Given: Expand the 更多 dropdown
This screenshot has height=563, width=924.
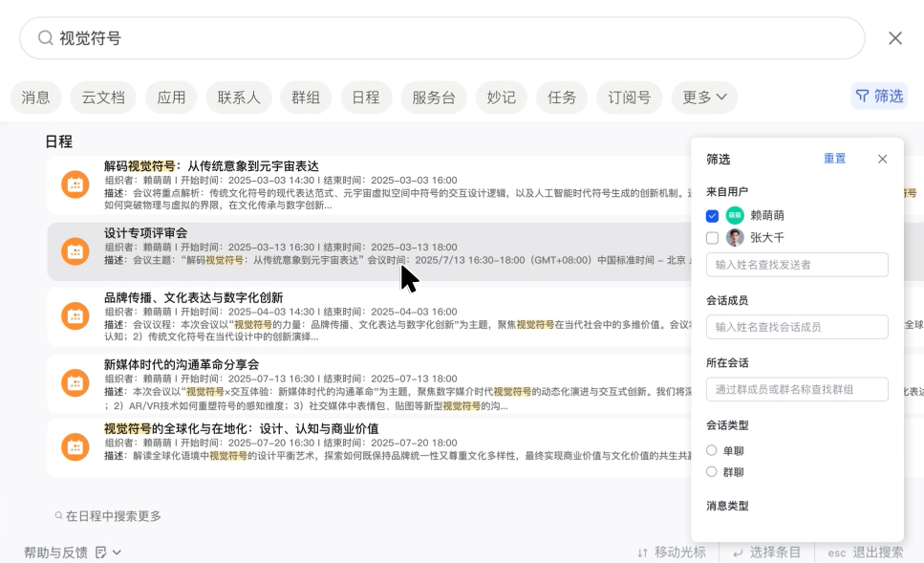Looking at the screenshot, I should [704, 97].
